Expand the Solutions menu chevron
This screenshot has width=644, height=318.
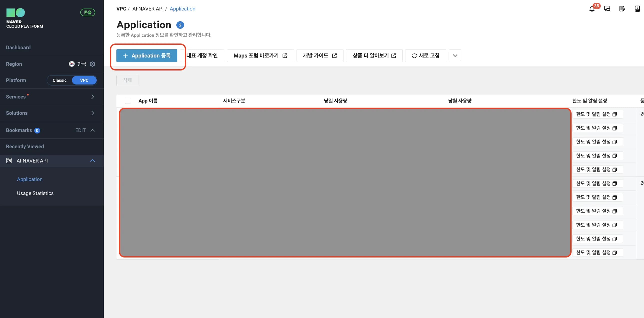click(x=93, y=113)
